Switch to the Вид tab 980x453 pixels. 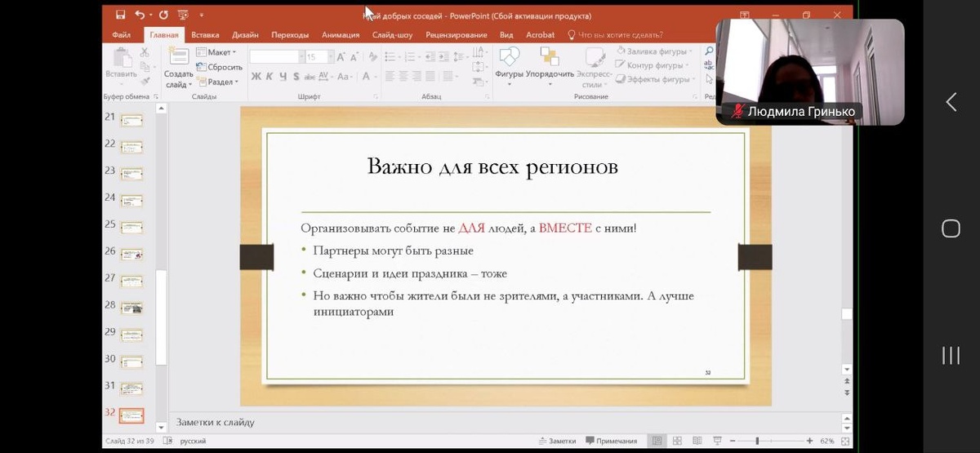(506, 35)
